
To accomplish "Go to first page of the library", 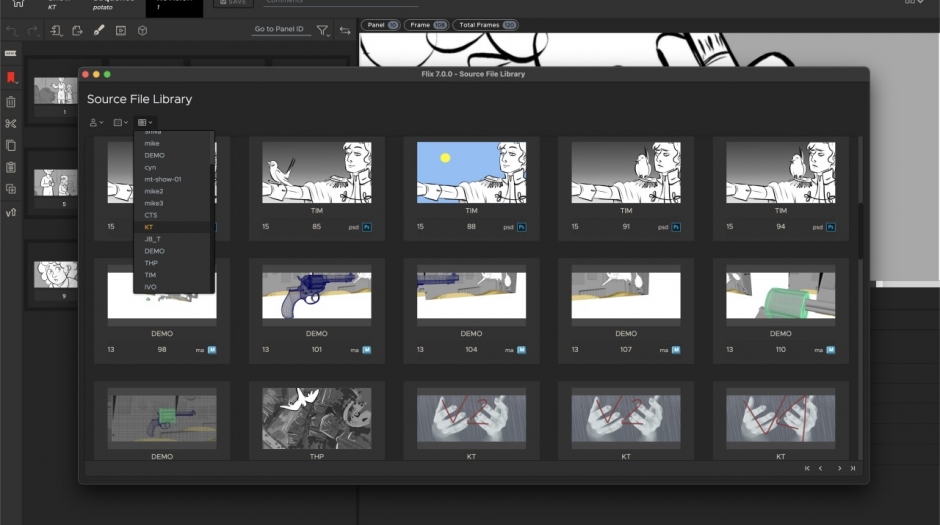I will tap(807, 469).
